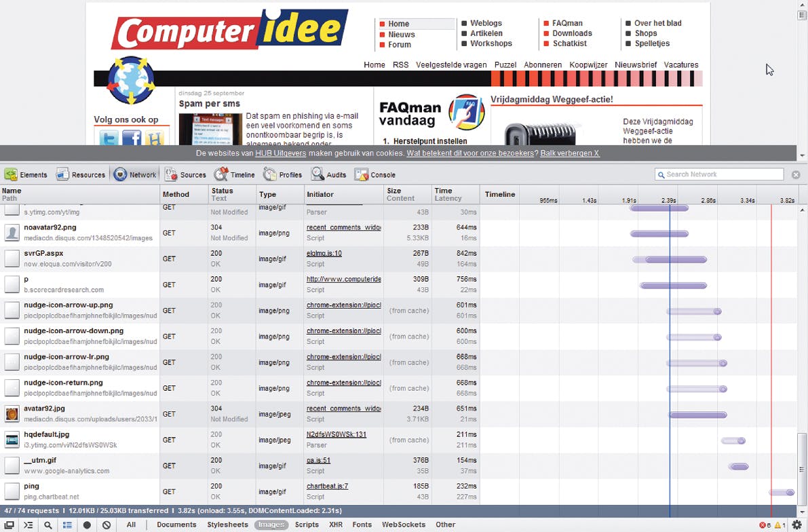Filter requests by All
This screenshot has height=532, width=808.
tap(132, 525)
